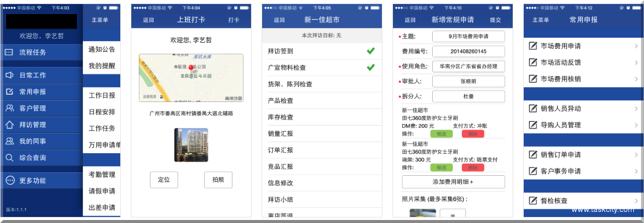Toggle the 拜访签到 green checkmark
644x223 pixels.
(371, 51)
